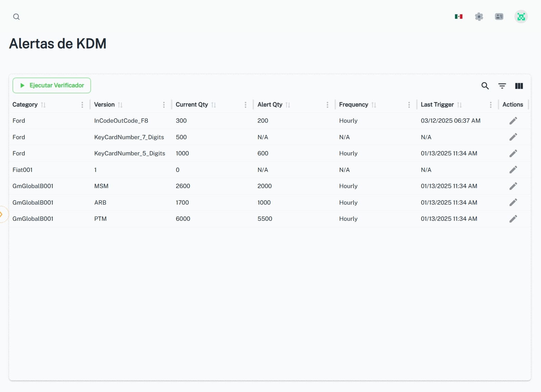Edit the GmGlobalB001 PTM row via pencil icon

coord(513,219)
